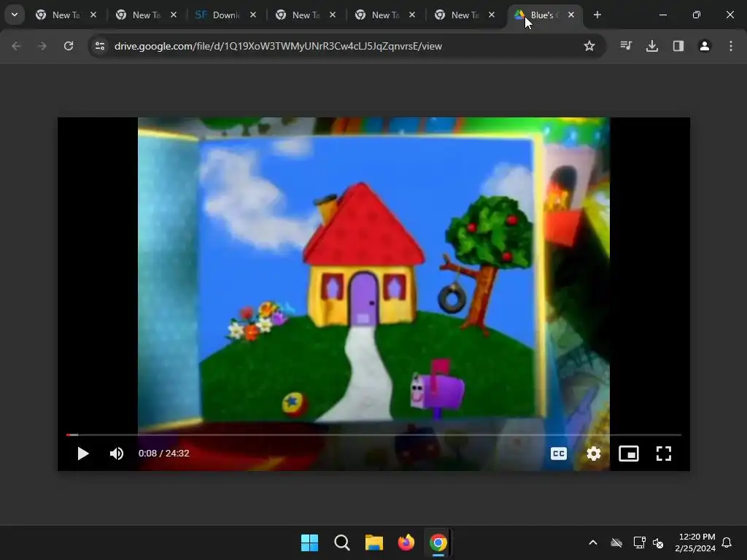Open Chrome three-dot menu

(x=731, y=46)
